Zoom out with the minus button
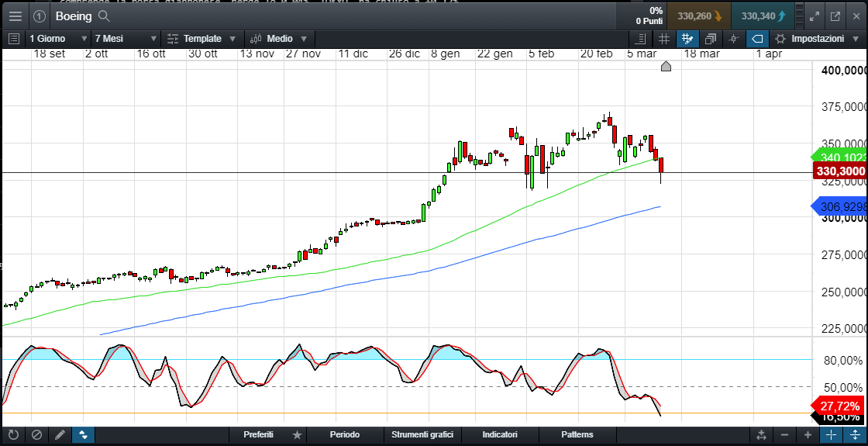Screen dimensions: 868x446 pos(784,435)
